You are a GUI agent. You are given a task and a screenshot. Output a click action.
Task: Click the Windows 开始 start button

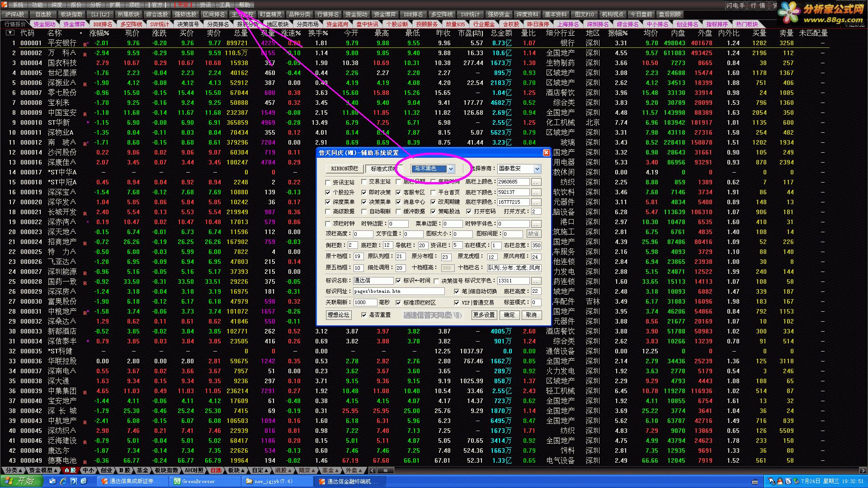21,481
